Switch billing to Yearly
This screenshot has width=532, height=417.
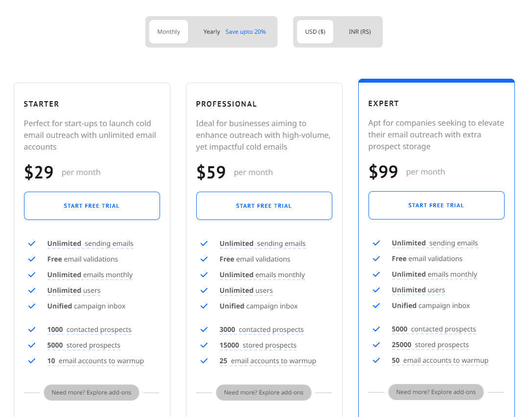(x=211, y=31)
